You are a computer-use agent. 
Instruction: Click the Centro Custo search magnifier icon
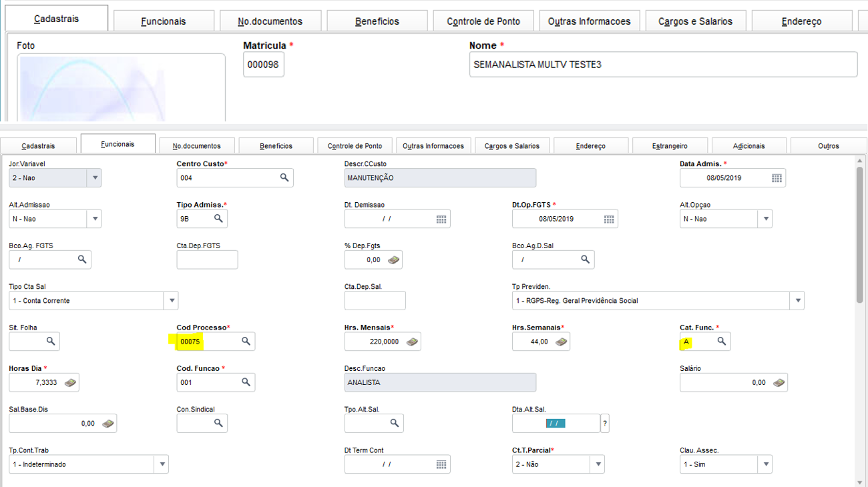pos(284,177)
